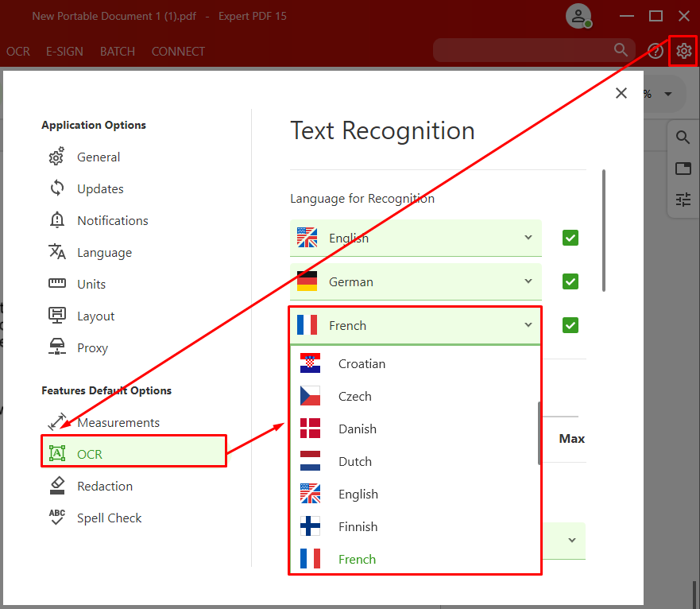Uncheck the French recognition checkbox
The image size is (700, 609).
click(570, 325)
